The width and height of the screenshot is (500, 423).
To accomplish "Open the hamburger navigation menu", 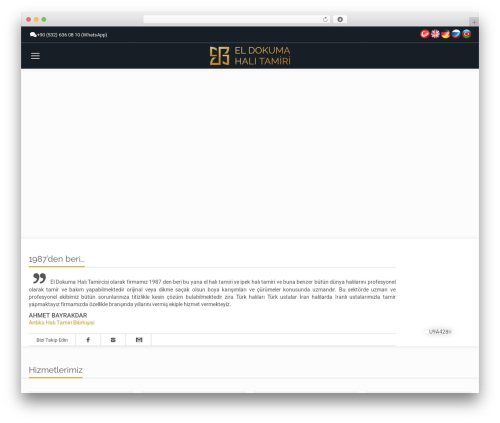I will tap(35, 56).
